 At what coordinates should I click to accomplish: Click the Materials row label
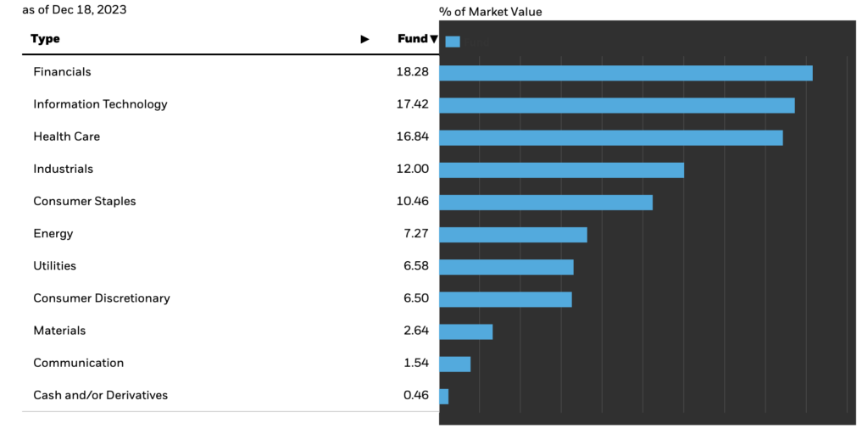(59, 331)
